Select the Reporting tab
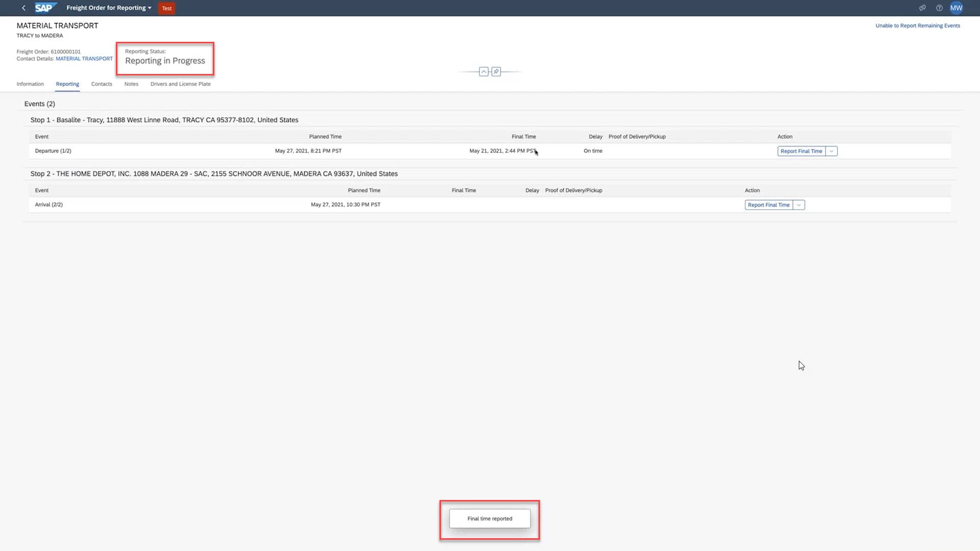Viewport: 980px width, 551px height. point(67,84)
